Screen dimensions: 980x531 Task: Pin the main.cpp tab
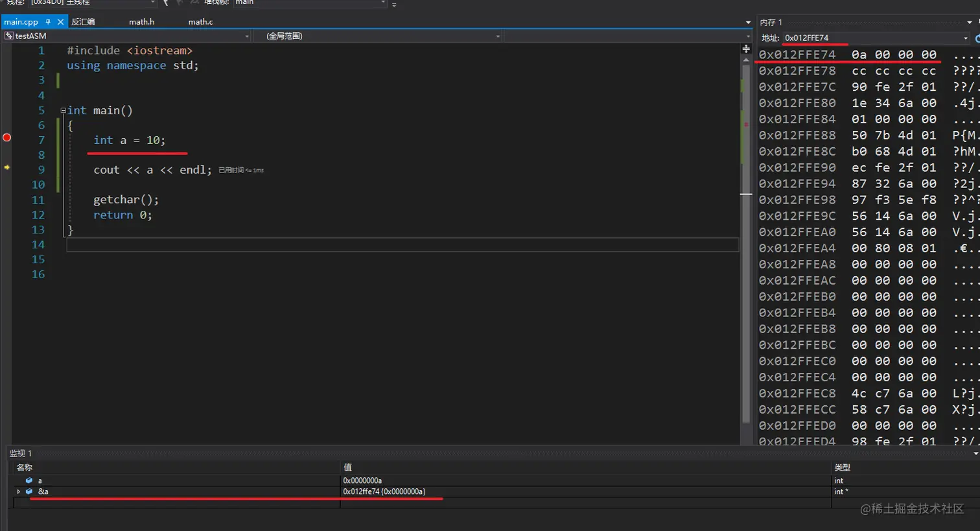[48, 22]
